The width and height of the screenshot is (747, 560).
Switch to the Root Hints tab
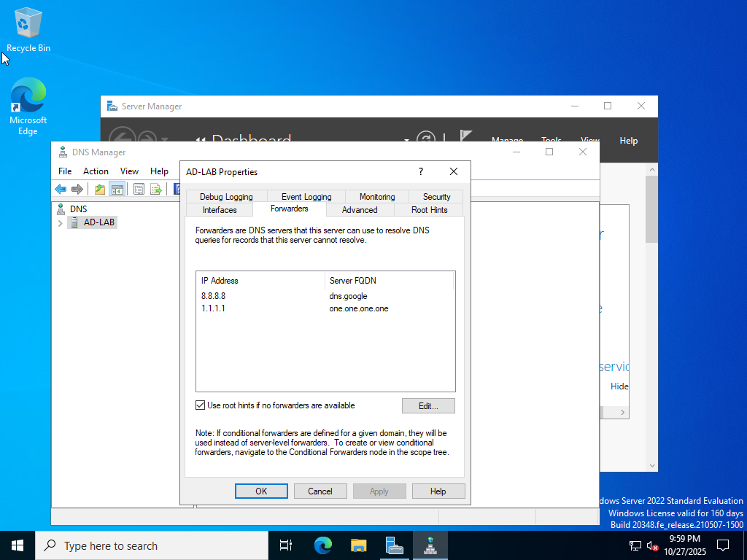[x=429, y=210]
